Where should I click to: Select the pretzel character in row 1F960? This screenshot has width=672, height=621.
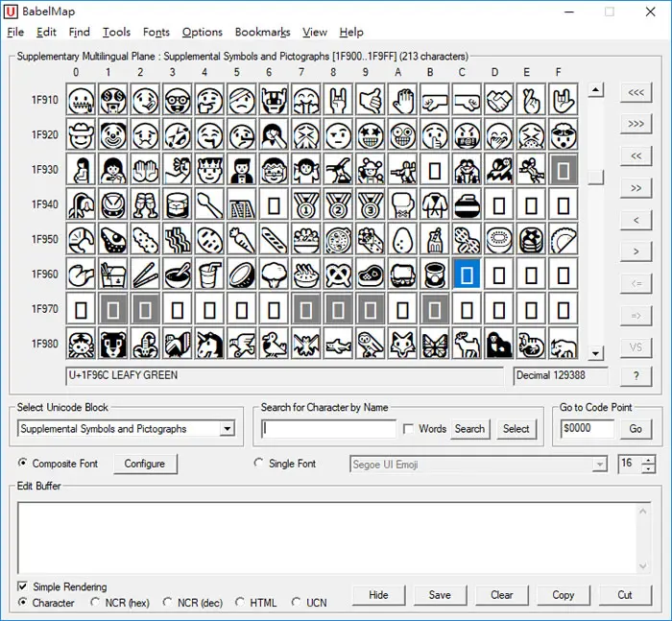(338, 275)
